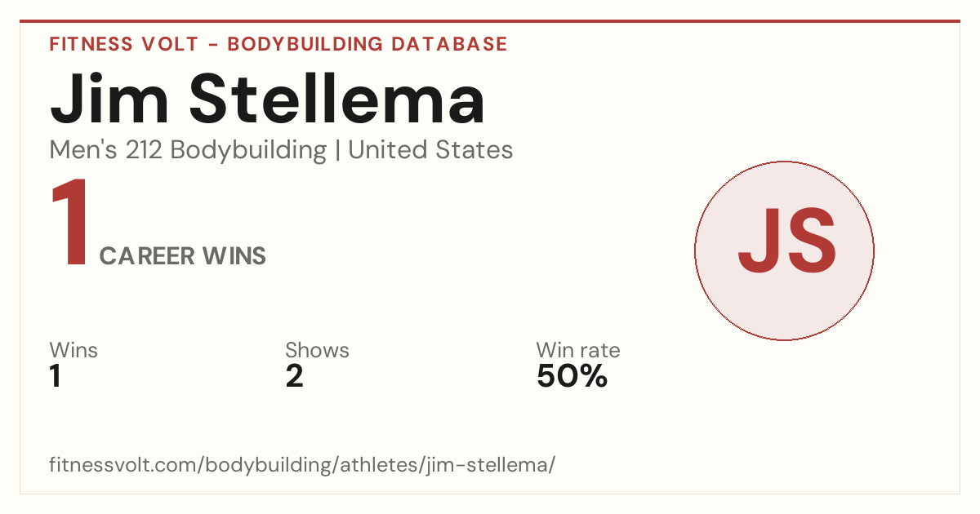
Task: Click the word Jim in the title
Action: (109, 99)
